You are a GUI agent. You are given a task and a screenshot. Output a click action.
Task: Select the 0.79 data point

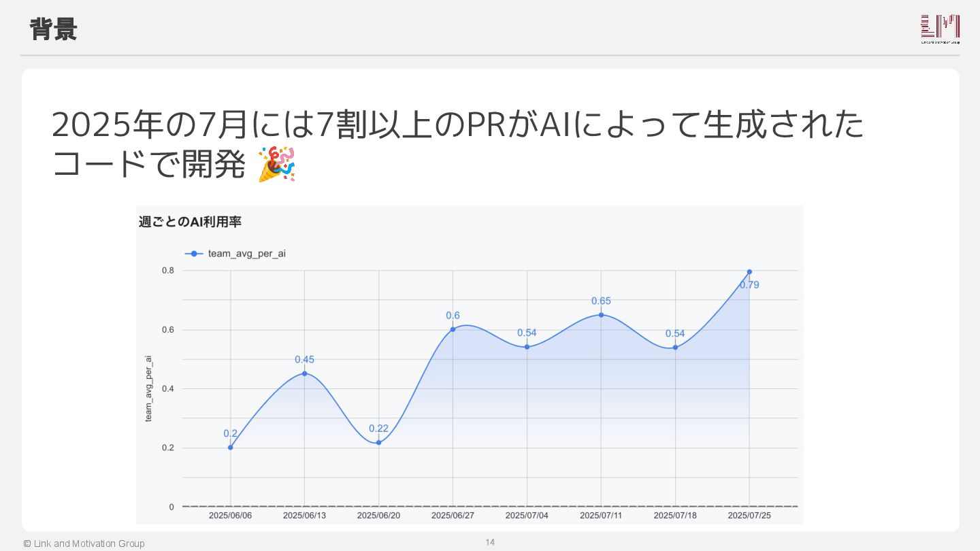click(x=749, y=272)
